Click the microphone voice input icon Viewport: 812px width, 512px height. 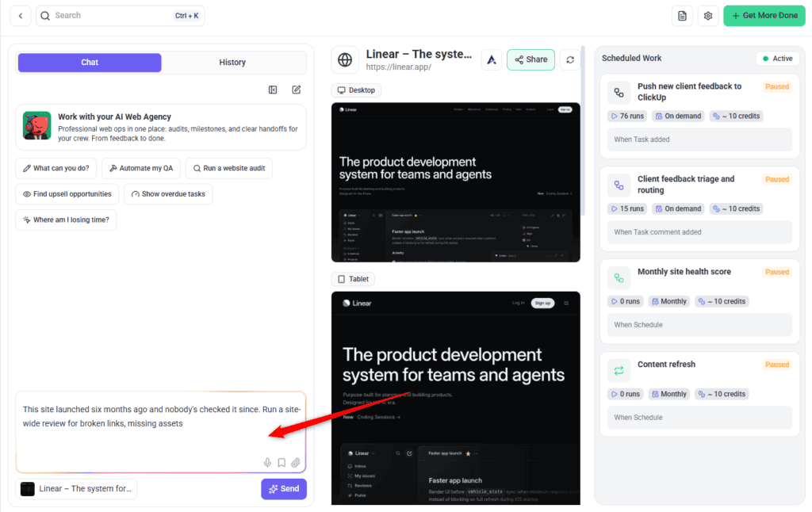(267, 462)
